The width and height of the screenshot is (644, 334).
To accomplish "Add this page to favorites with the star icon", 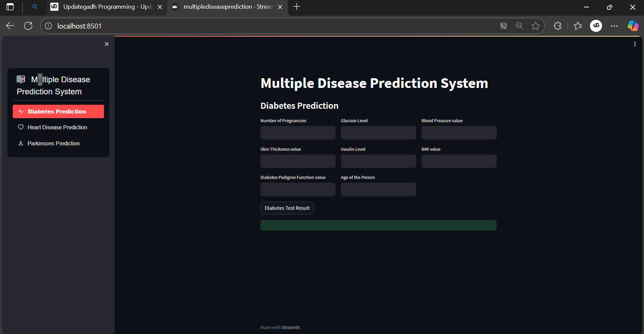I will click(536, 26).
